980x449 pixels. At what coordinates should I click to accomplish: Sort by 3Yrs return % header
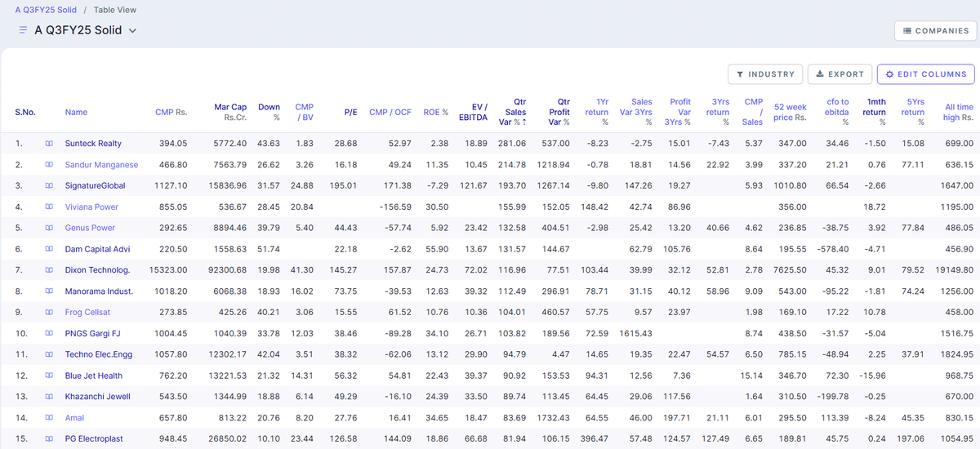pos(717,113)
